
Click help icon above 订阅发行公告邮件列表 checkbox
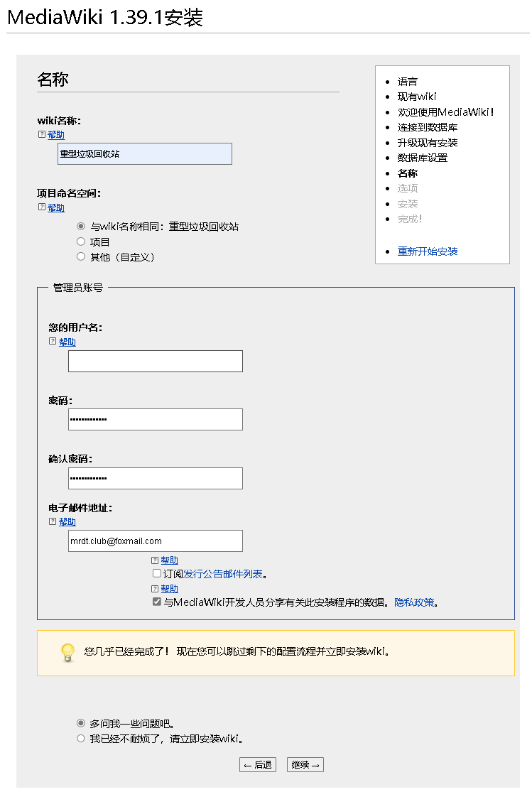click(x=155, y=560)
